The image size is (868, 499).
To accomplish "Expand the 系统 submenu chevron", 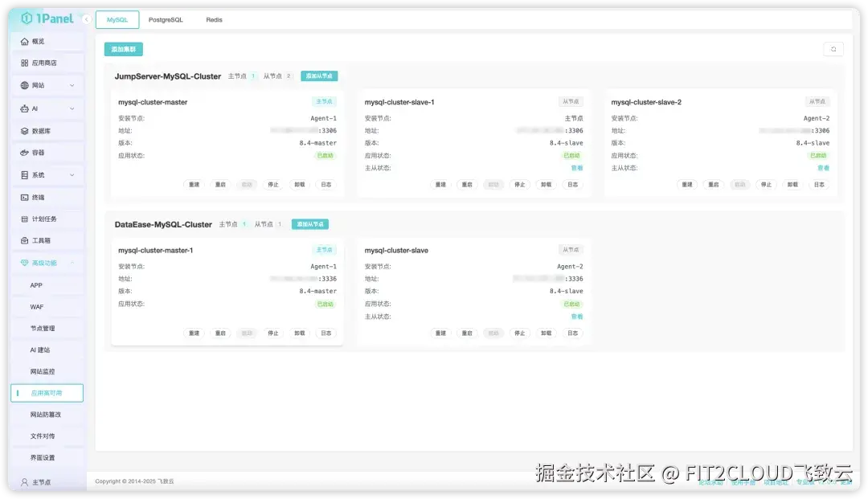I will tap(72, 175).
